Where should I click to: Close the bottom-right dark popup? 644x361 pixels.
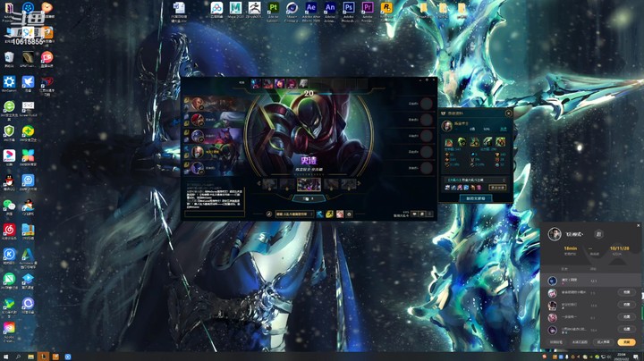639,225
